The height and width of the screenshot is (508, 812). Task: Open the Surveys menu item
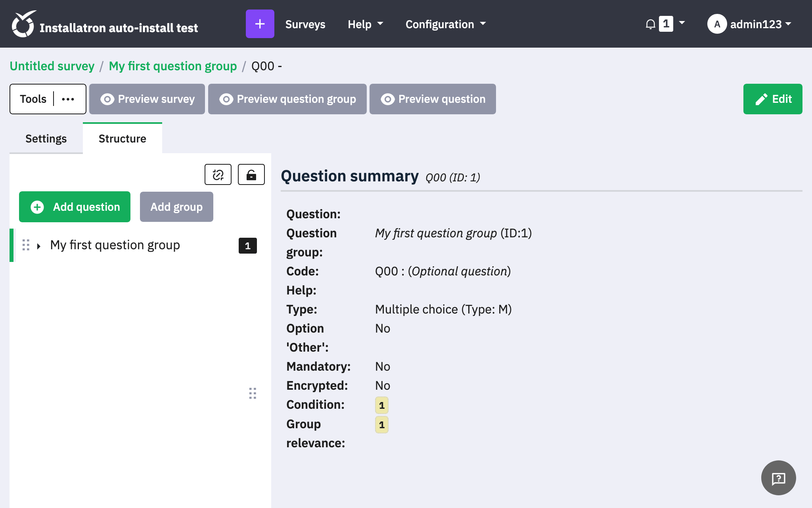[x=305, y=24]
